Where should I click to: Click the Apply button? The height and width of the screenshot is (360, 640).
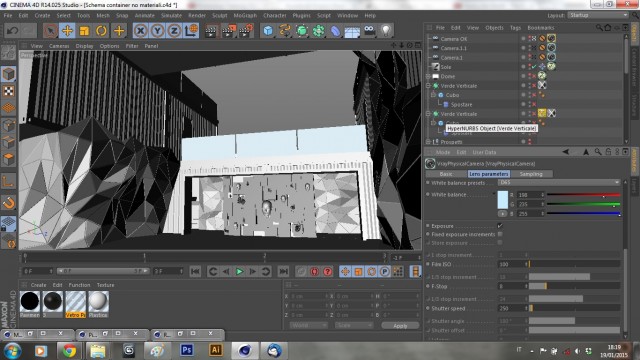pos(400,326)
